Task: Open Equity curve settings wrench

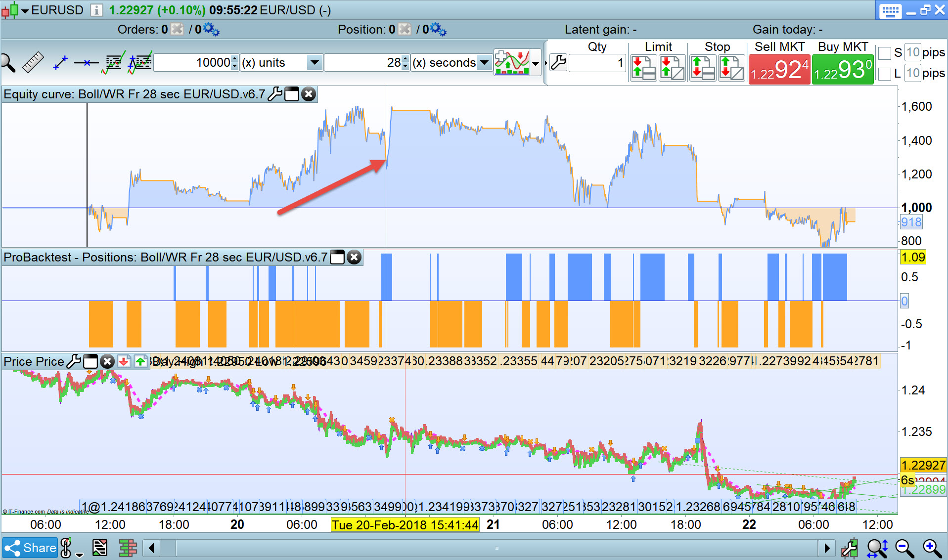Action: point(275,94)
